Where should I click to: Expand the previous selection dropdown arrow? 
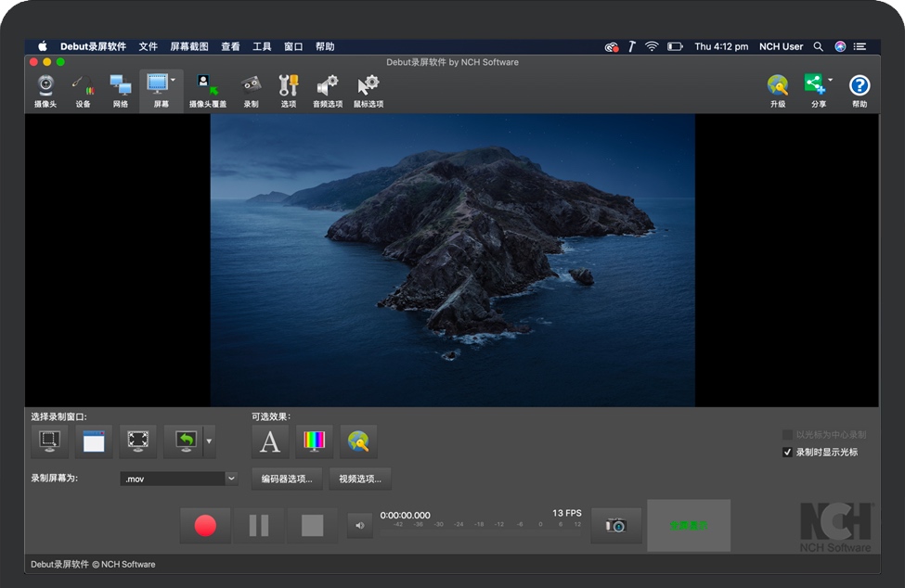(x=209, y=442)
